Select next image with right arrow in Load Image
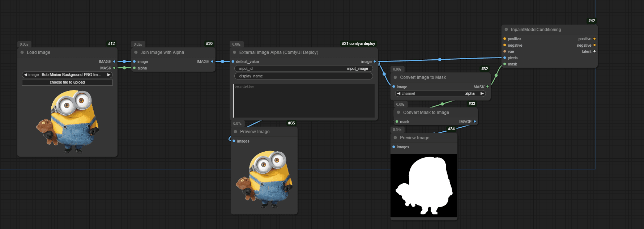Viewport: 644px width, 229px height. click(108, 75)
